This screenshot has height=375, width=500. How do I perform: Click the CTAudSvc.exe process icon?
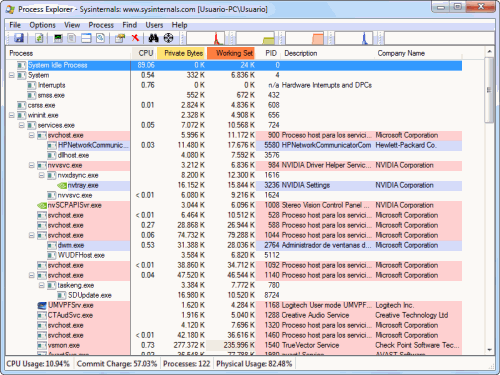pos(42,315)
